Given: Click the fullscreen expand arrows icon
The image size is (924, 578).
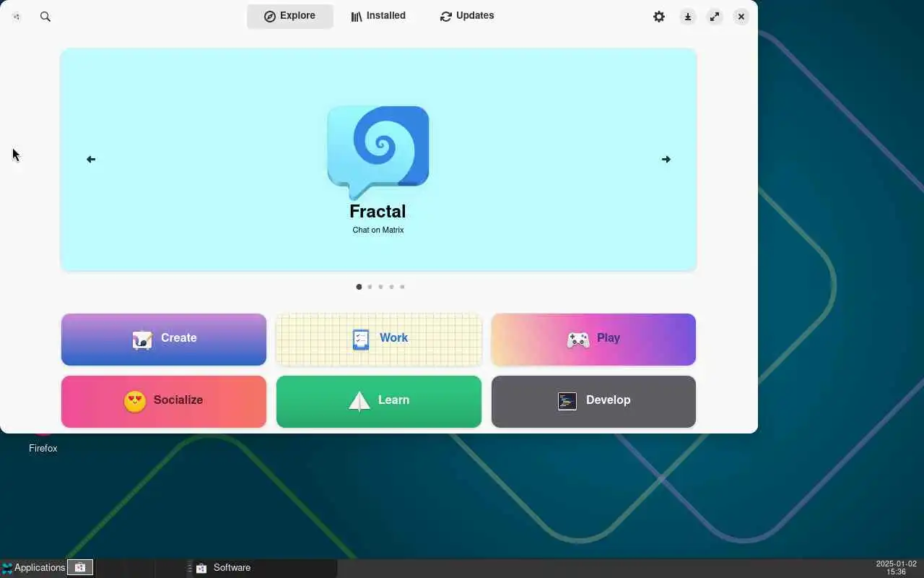Looking at the screenshot, I should 715,17.
